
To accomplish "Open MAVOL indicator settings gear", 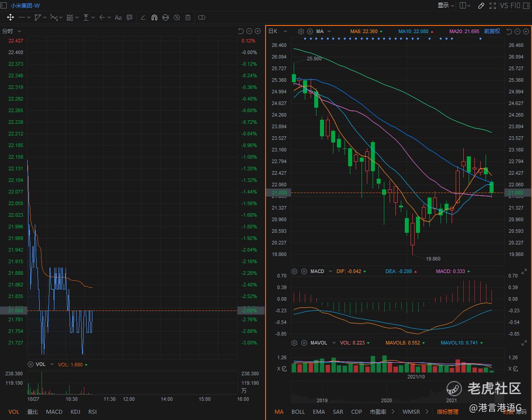I will (295, 343).
